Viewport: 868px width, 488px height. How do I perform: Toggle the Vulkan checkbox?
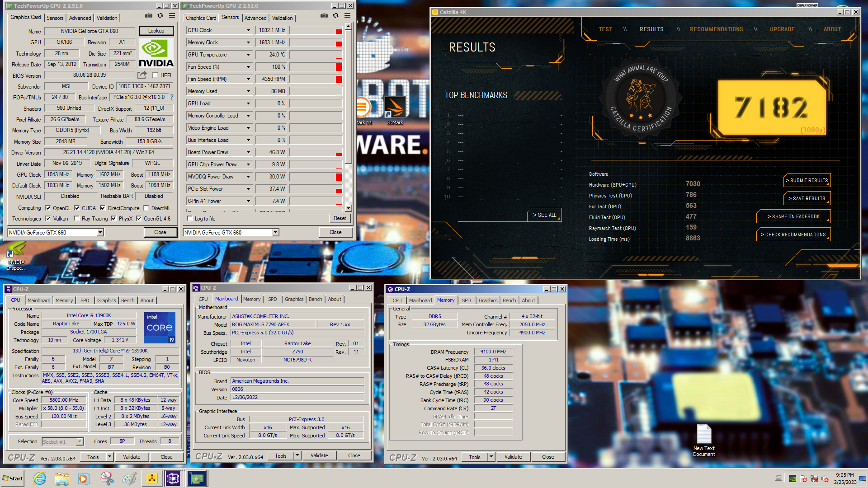tap(48, 219)
